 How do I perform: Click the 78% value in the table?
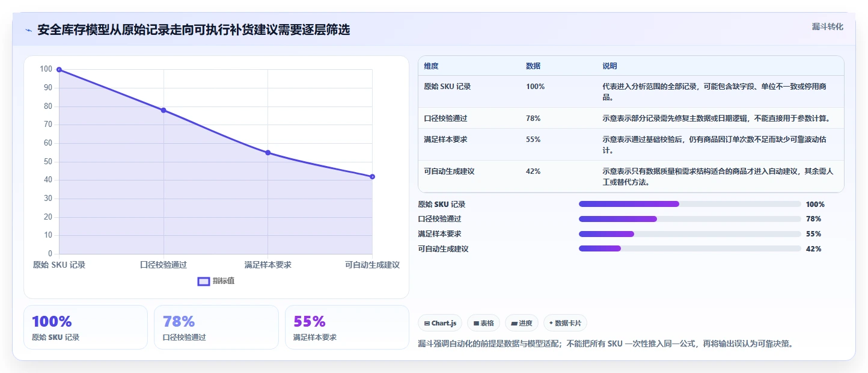(533, 119)
